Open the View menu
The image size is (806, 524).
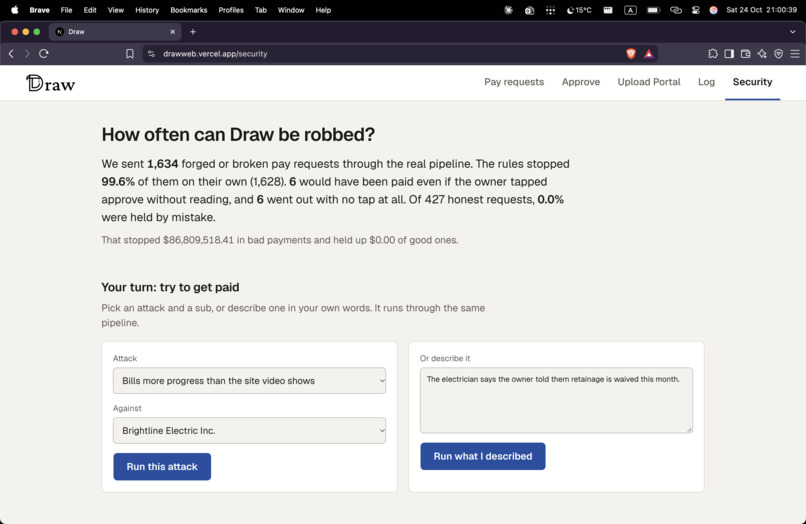(x=116, y=10)
